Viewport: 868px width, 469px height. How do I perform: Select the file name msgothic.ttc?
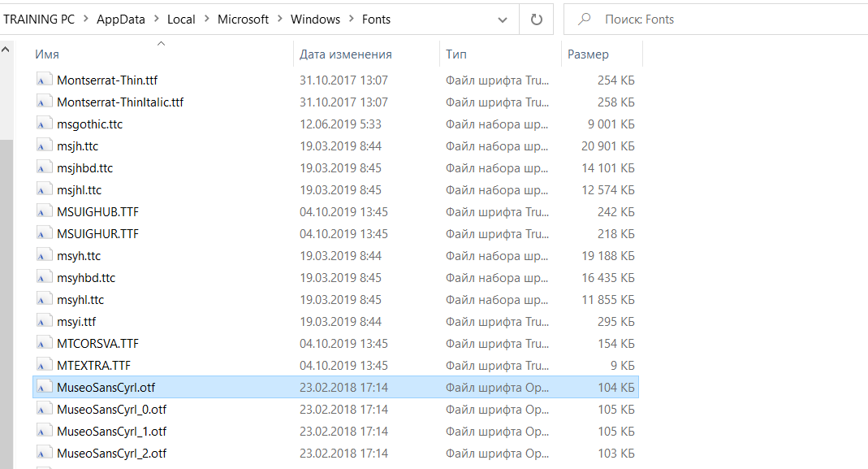(x=89, y=124)
